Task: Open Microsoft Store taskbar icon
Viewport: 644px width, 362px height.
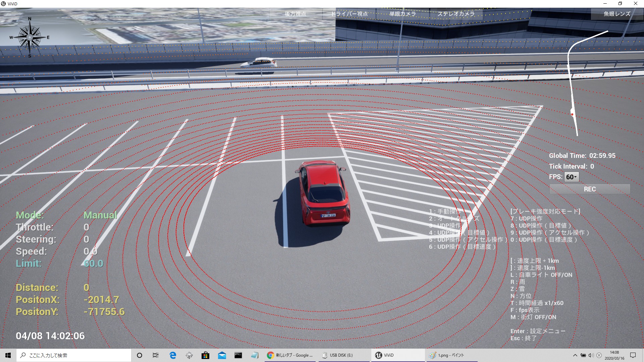Action: pyautogui.click(x=205, y=355)
